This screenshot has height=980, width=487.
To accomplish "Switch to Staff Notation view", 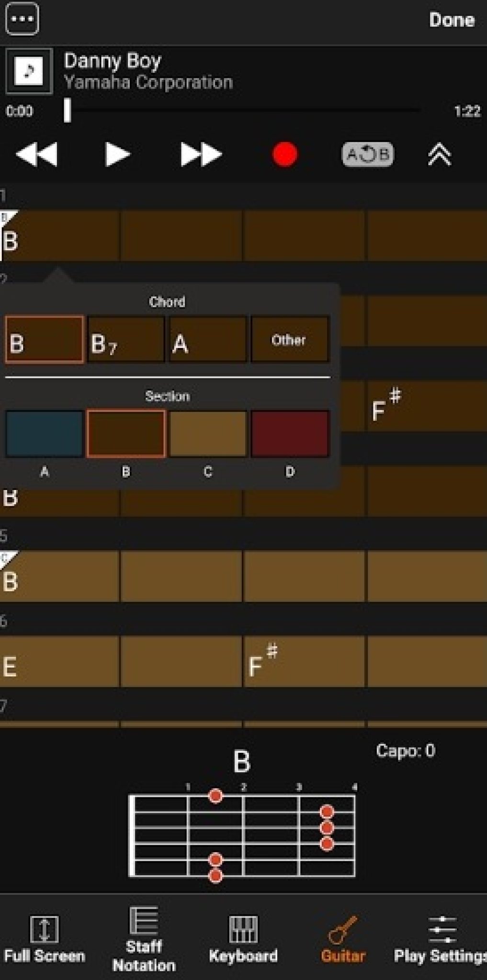I will click(144, 939).
